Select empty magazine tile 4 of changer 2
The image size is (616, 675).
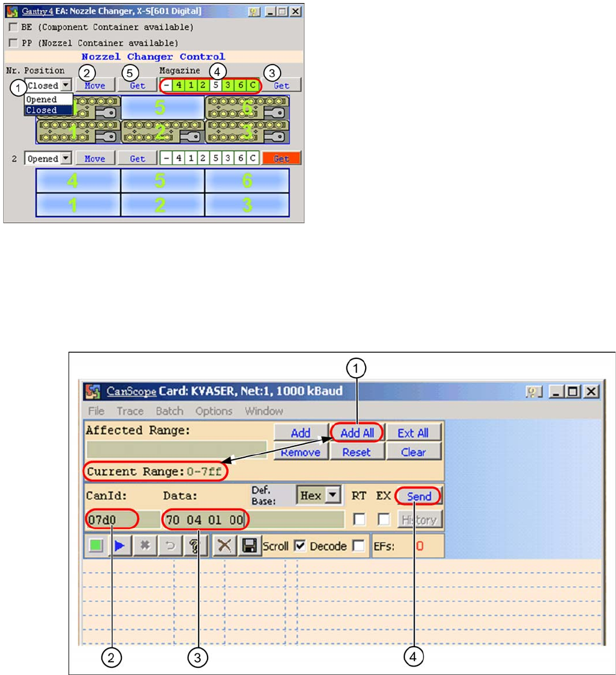coord(78,180)
